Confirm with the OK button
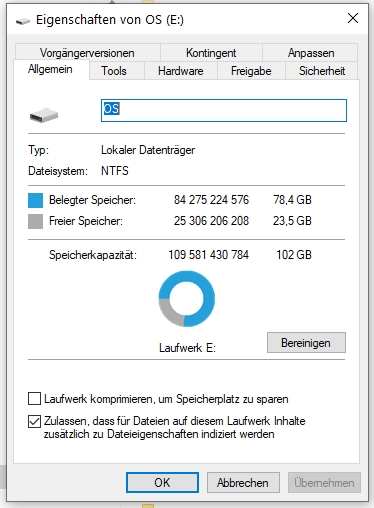The height and width of the screenshot is (508, 374). pyautogui.click(x=162, y=483)
